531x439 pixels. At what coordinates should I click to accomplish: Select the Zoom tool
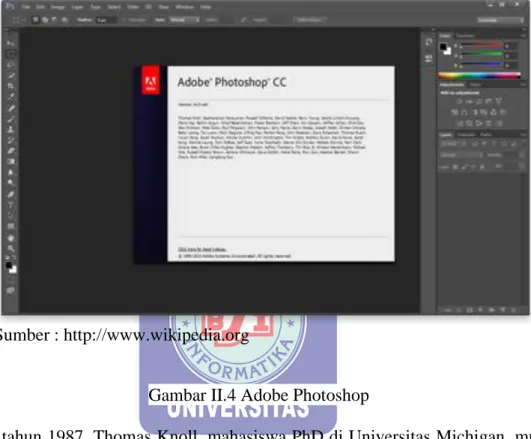tap(10, 249)
